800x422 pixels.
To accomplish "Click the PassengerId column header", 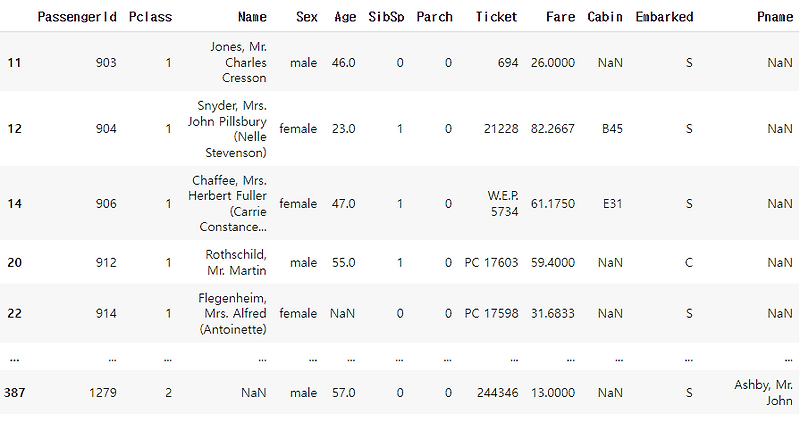I will 77,17.
